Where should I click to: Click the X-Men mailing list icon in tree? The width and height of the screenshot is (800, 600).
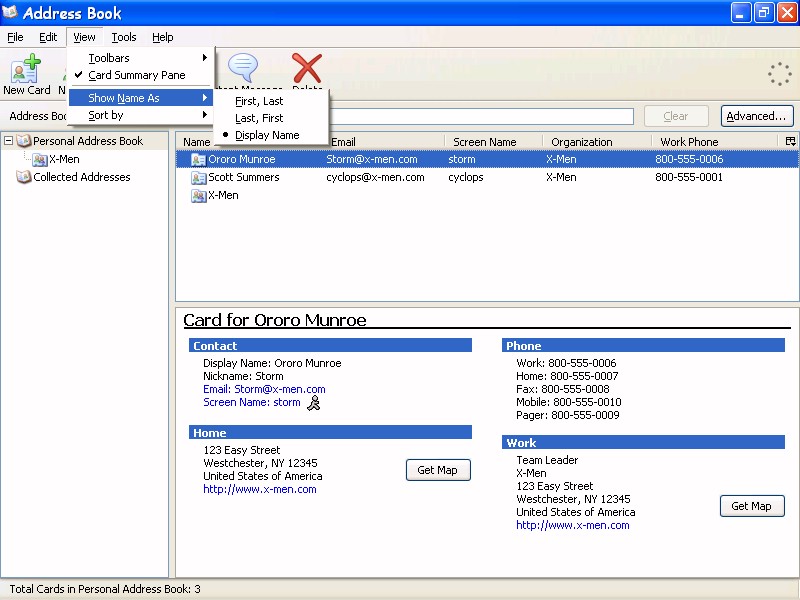[40, 160]
